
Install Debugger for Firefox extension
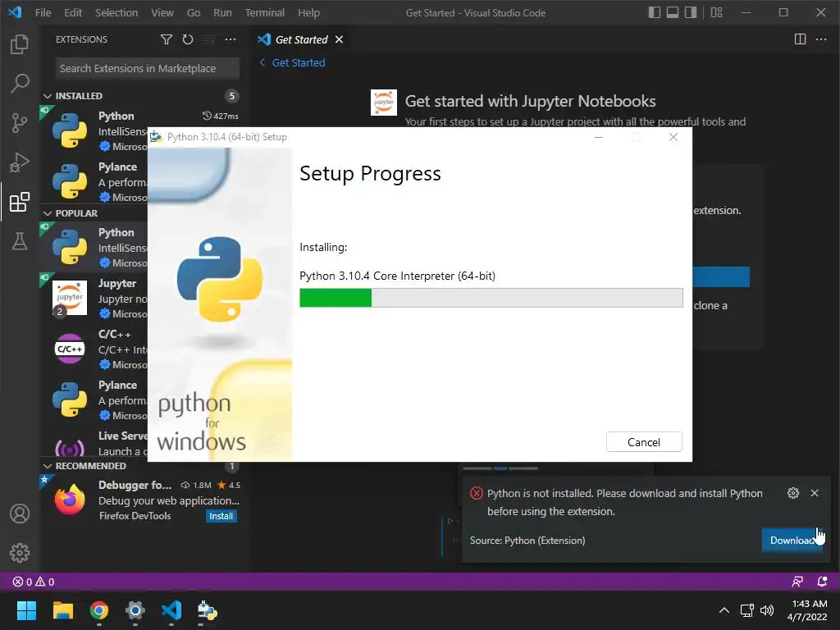coord(221,516)
